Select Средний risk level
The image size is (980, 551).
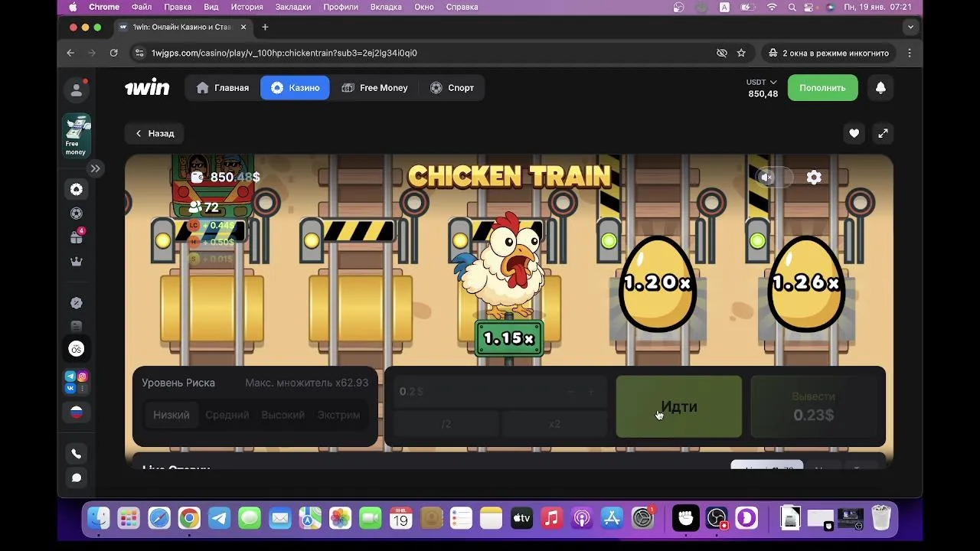pyautogui.click(x=227, y=415)
